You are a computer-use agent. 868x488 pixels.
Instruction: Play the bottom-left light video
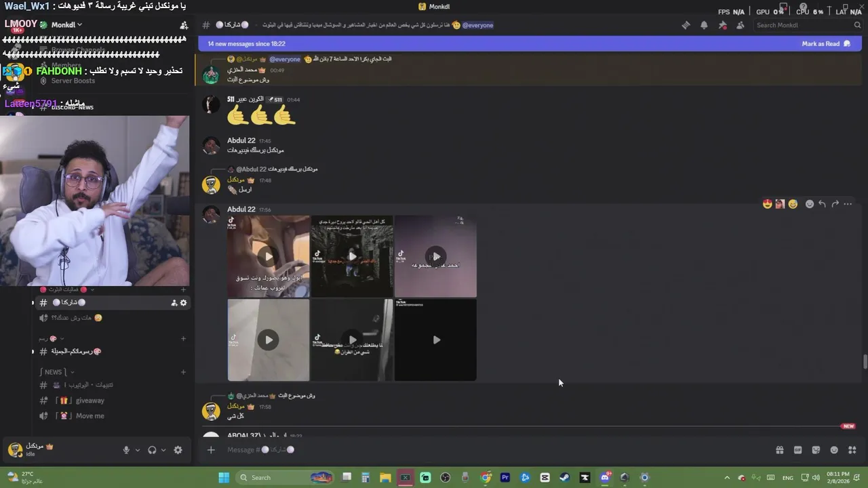tap(269, 340)
